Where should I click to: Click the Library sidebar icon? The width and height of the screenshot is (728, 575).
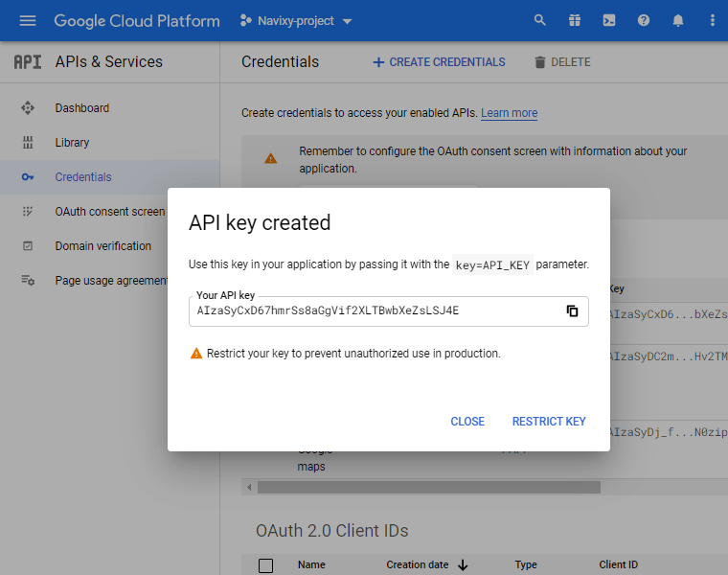28,143
